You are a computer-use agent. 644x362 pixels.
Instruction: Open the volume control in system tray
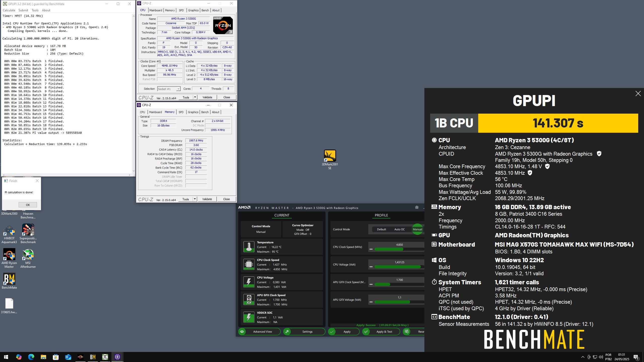[x=601, y=357]
